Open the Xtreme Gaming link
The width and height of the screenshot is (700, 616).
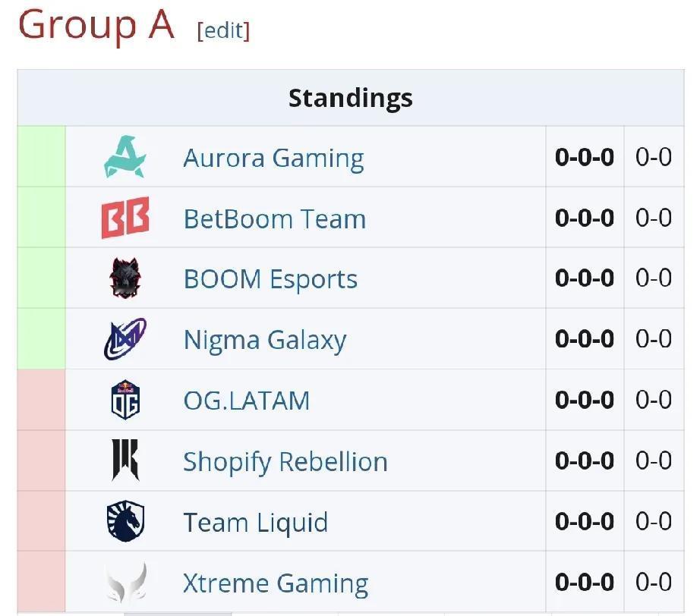pos(276,583)
